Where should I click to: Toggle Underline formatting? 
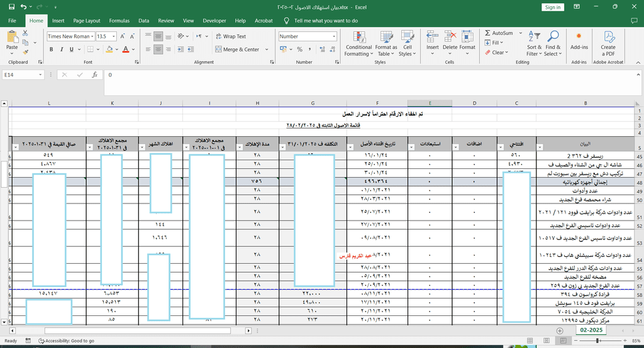point(72,49)
